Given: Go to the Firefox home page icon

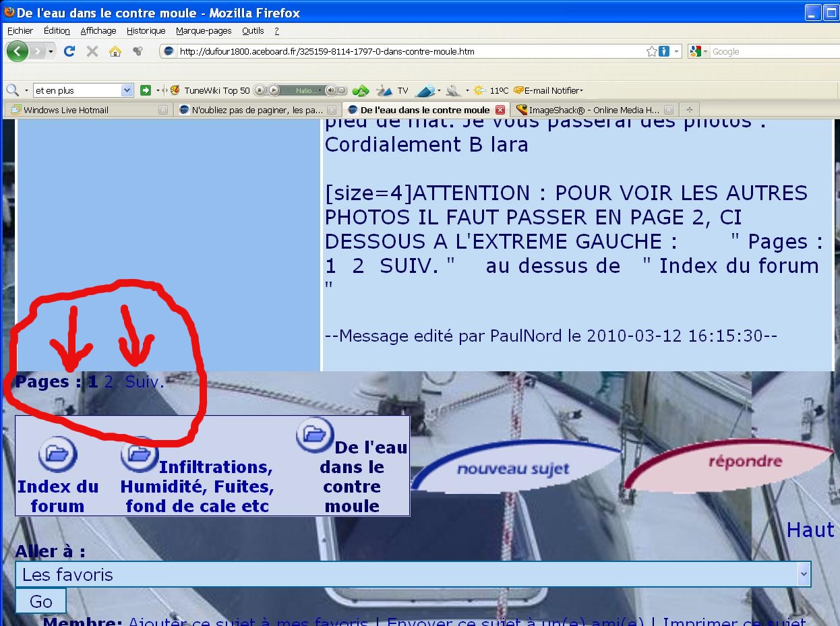Looking at the screenshot, I should pos(115,51).
